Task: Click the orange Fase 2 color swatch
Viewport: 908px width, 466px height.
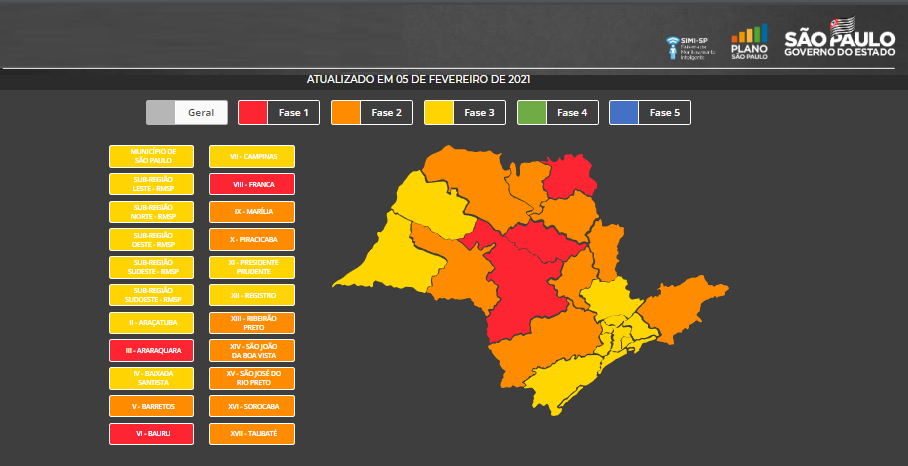Action: tap(346, 113)
